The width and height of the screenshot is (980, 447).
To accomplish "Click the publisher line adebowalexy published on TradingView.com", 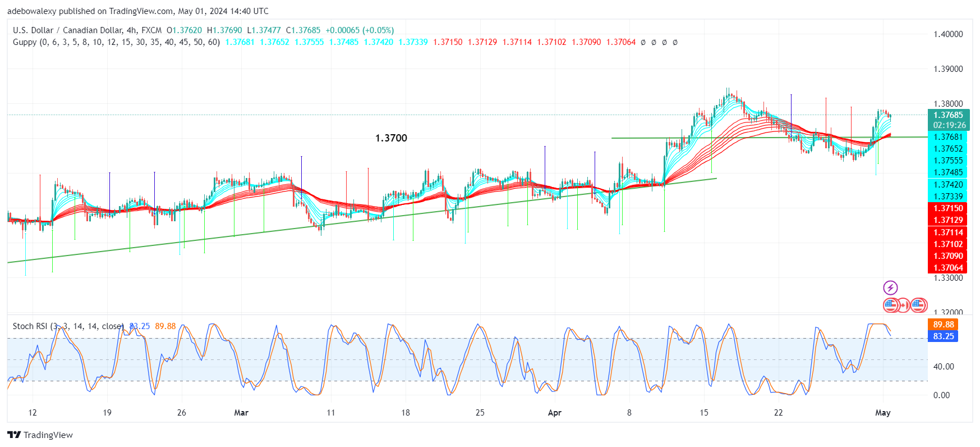I will (x=138, y=11).
